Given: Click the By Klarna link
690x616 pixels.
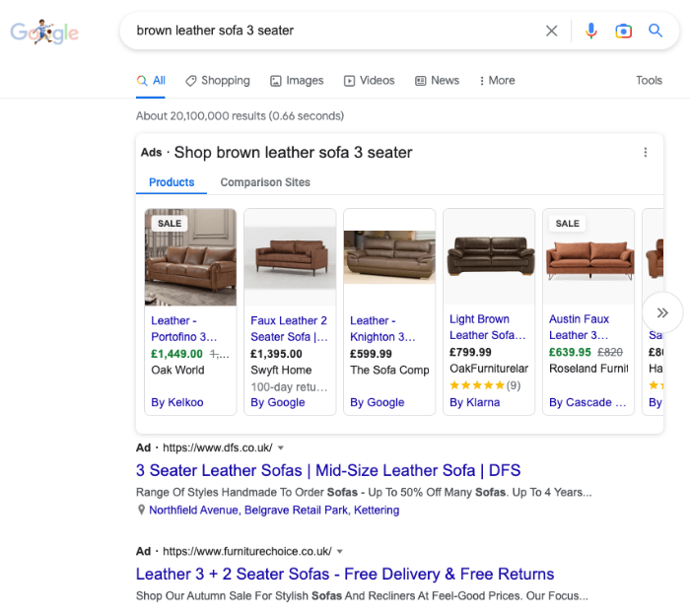Looking at the screenshot, I should tap(474, 402).
